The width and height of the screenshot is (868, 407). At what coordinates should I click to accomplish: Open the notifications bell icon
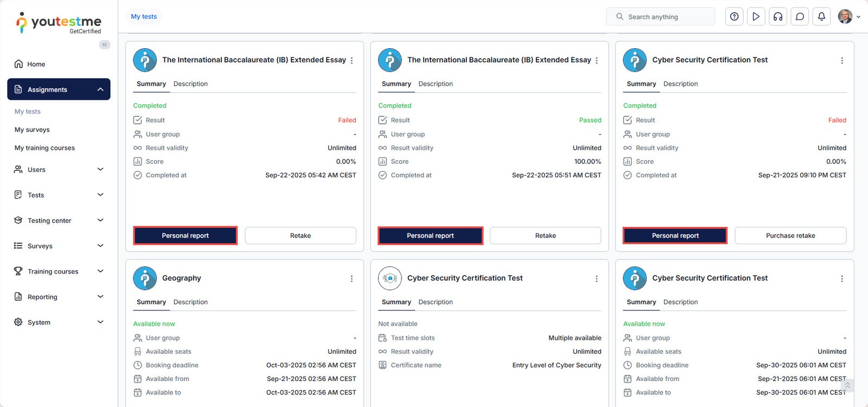821,17
